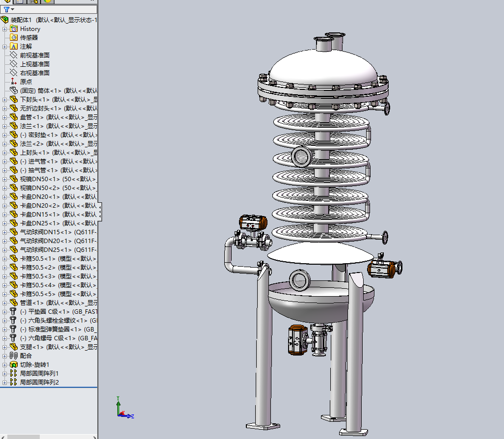Click the 局部圆周阵列2 pattern icon
The width and height of the screenshot is (504, 439).
14,382
